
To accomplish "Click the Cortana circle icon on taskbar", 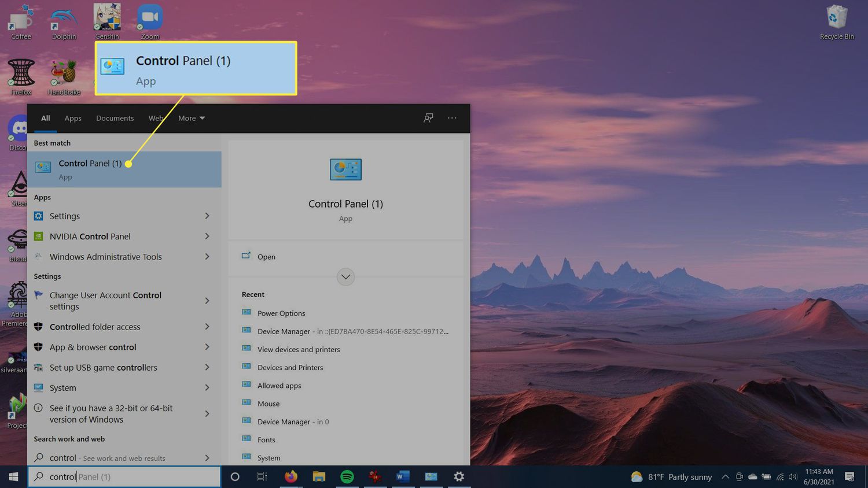I will 235,476.
